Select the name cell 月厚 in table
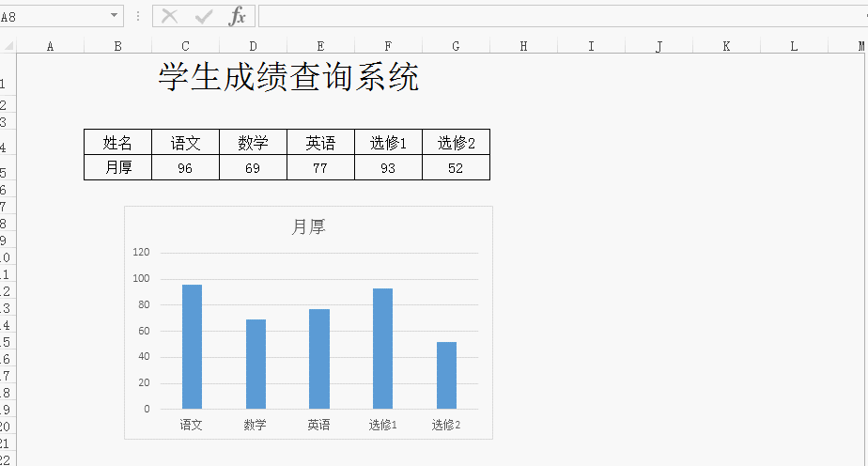The image size is (868, 466). (x=118, y=167)
